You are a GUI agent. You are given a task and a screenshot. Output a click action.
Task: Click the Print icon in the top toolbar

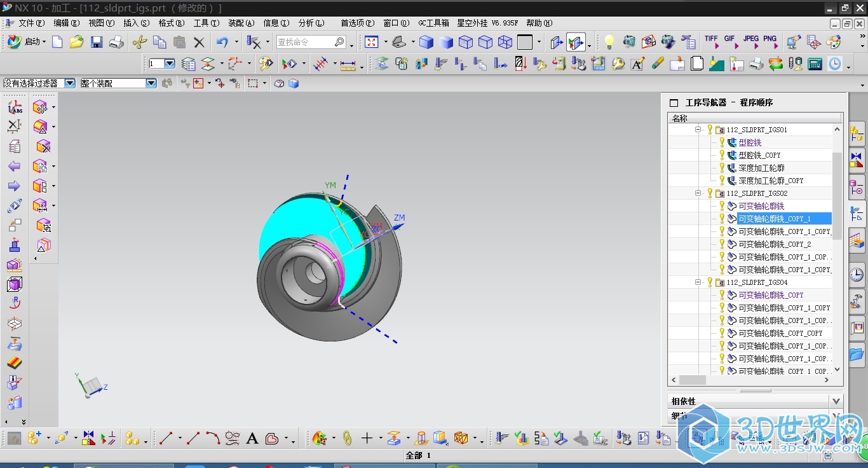(116, 42)
